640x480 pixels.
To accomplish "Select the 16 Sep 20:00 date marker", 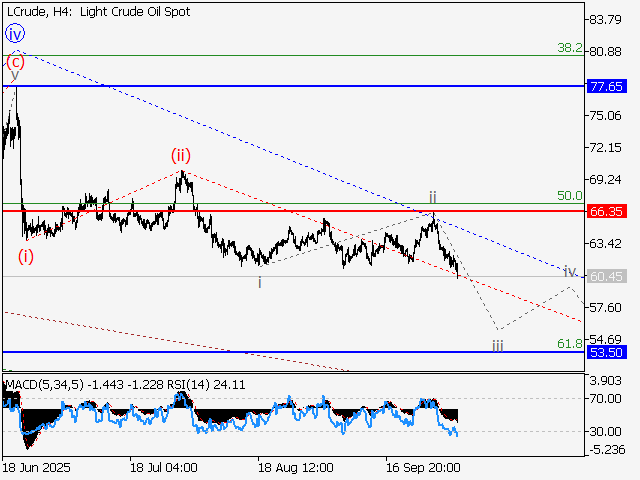I will (x=422, y=467).
